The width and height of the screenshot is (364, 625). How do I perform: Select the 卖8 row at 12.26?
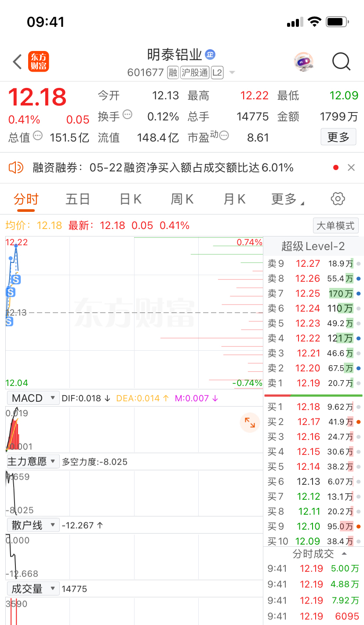tap(313, 279)
